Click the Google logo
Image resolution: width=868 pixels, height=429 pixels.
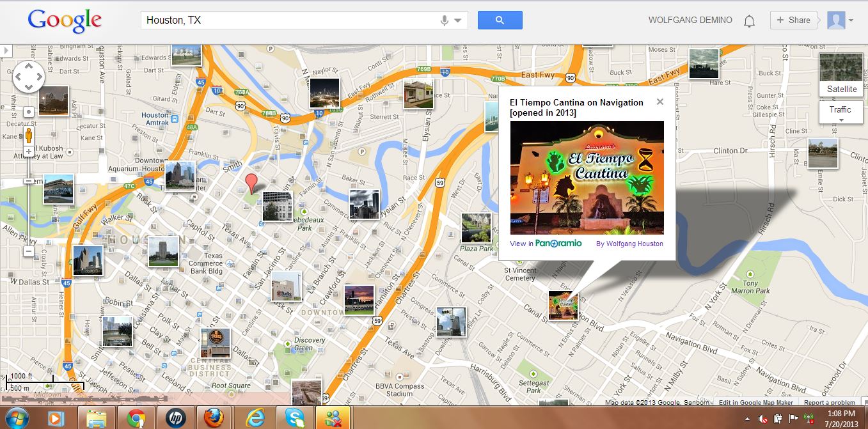65,21
